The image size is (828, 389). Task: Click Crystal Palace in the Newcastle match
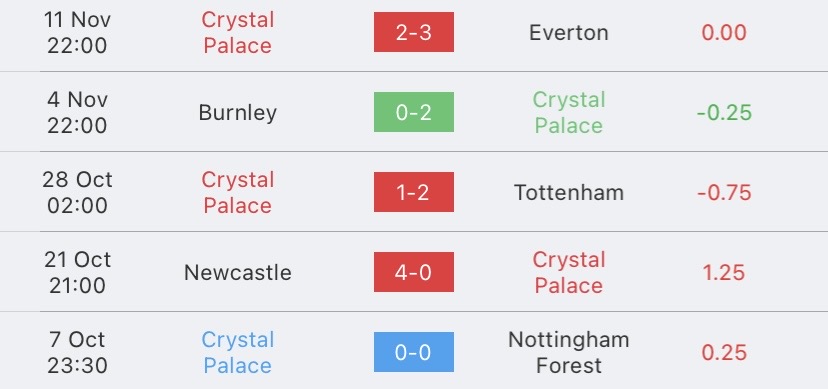569,272
